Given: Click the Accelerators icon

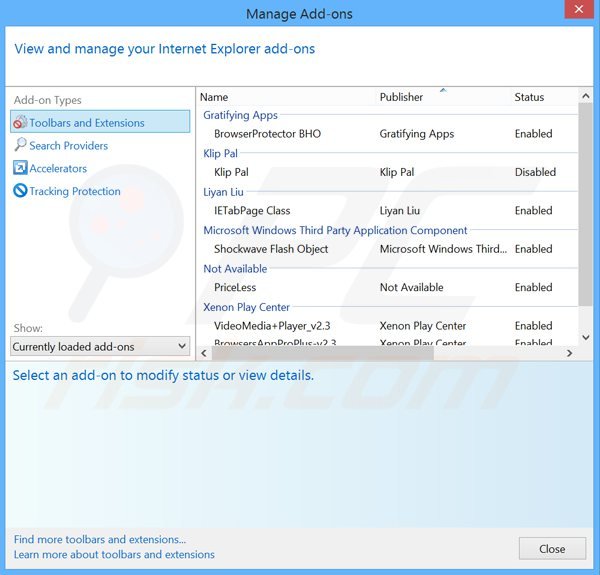Looking at the screenshot, I should [20, 169].
